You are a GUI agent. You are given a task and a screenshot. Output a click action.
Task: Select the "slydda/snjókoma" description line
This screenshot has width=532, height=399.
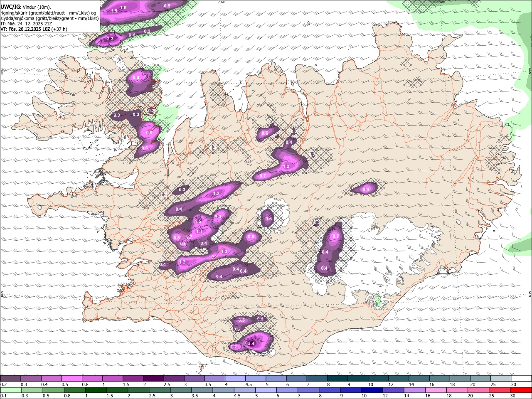[x=49, y=18]
